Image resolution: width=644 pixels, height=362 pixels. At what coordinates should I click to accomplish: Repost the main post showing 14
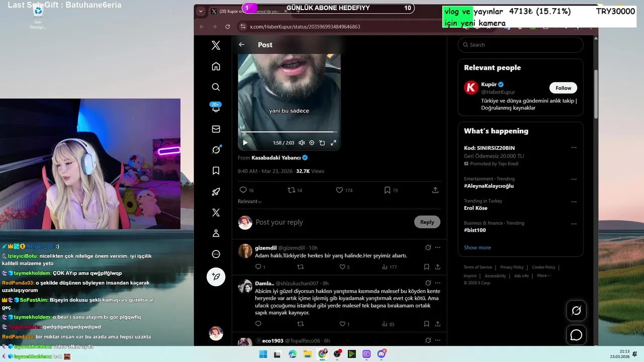pos(295,190)
